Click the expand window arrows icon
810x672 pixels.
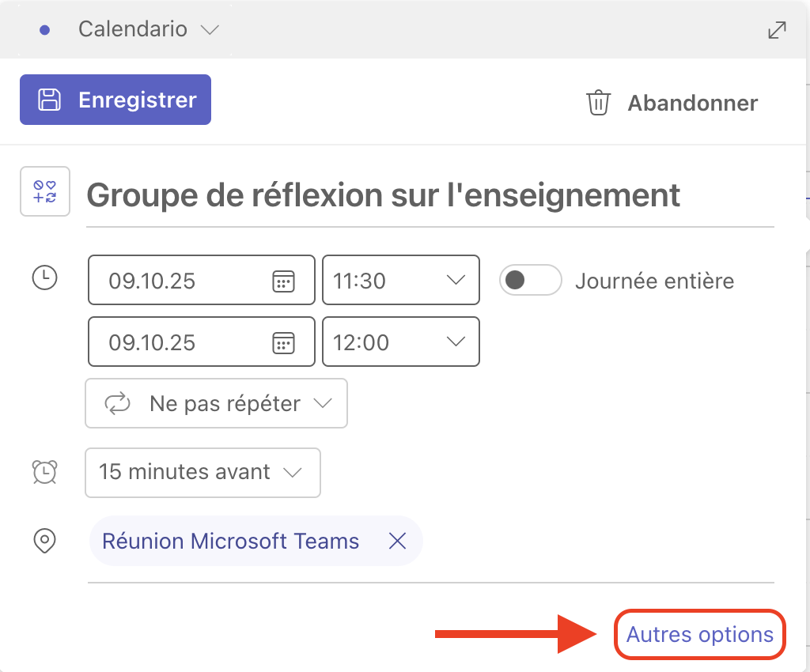[x=777, y=30]
